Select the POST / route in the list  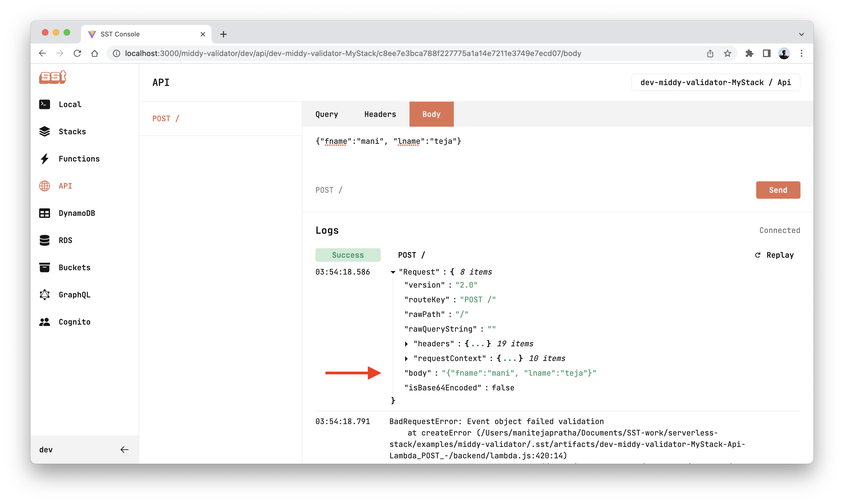click(x=166, y=118)
